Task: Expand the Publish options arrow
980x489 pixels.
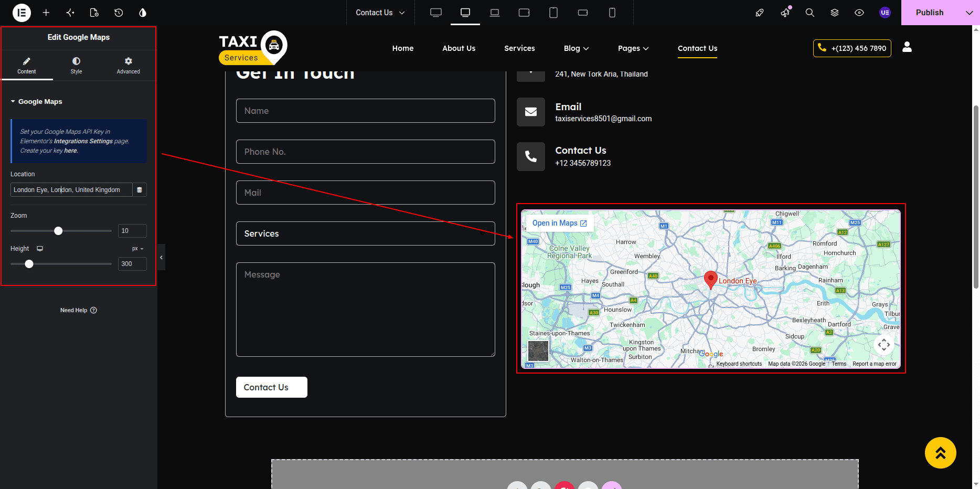Action: (969, 13)
